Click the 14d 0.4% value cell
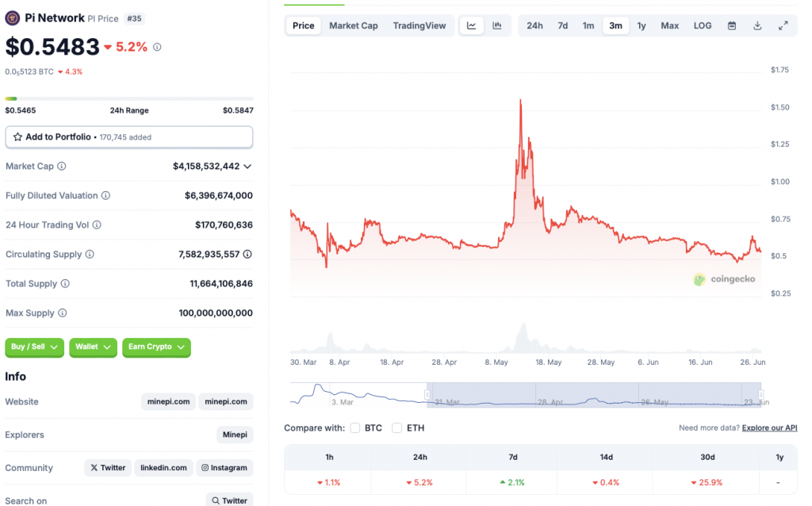Image resolution: width=812 pixels, height=506 pixels. tap(605, 482)
